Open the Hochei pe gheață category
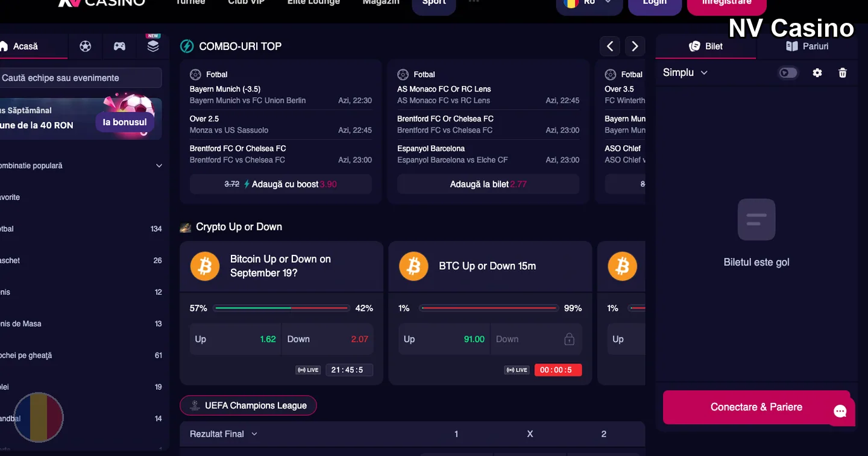This screenshot has width=868, height=456. click(x=81, y=355)
